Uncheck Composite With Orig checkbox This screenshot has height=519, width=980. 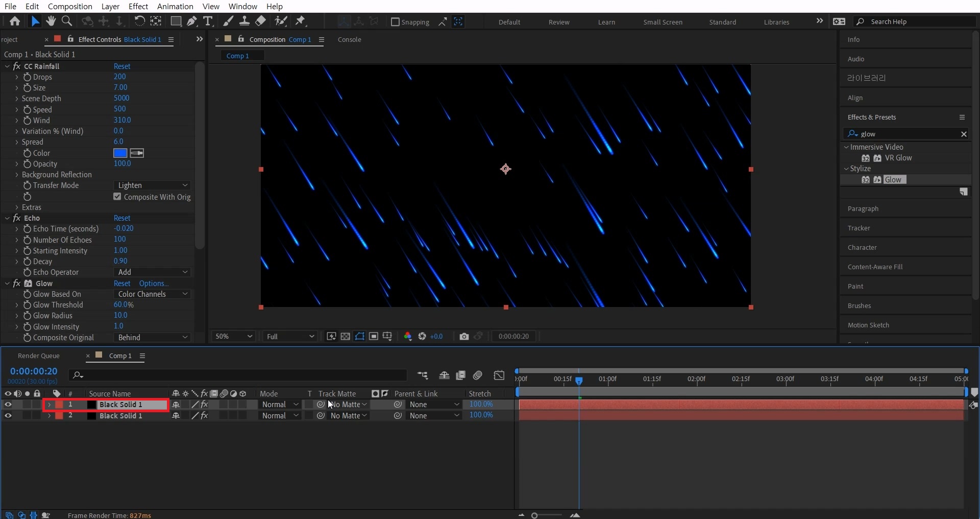(117, 197)
